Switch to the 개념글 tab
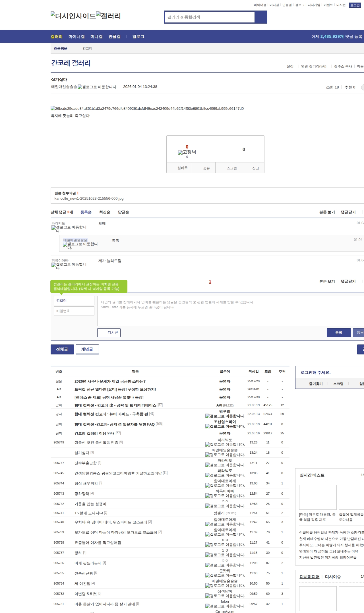Viewport: 364px width, 613px height. (87, 349)
